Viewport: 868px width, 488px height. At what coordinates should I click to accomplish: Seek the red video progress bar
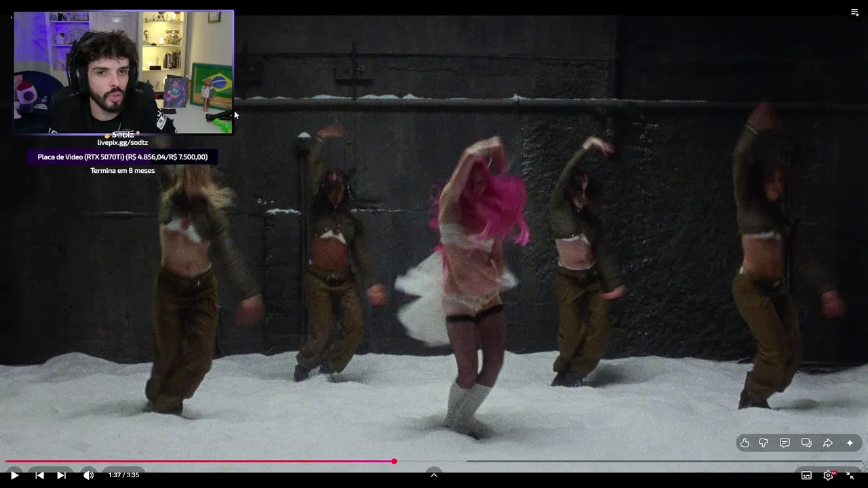[434, 462]
